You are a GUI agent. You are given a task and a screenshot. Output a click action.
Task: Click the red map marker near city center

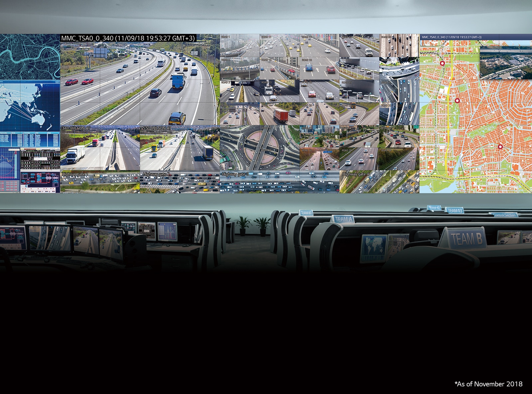(x=457, y=100)
